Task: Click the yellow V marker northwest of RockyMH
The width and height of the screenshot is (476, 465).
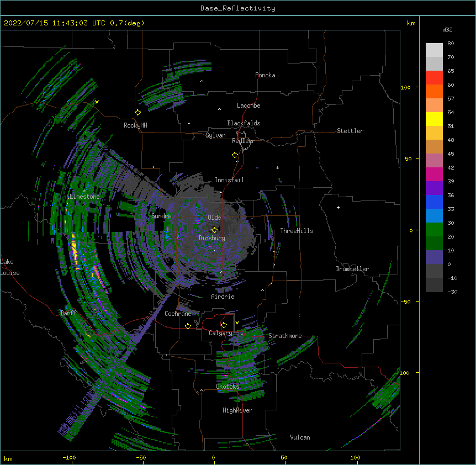Action: (97, 102)
